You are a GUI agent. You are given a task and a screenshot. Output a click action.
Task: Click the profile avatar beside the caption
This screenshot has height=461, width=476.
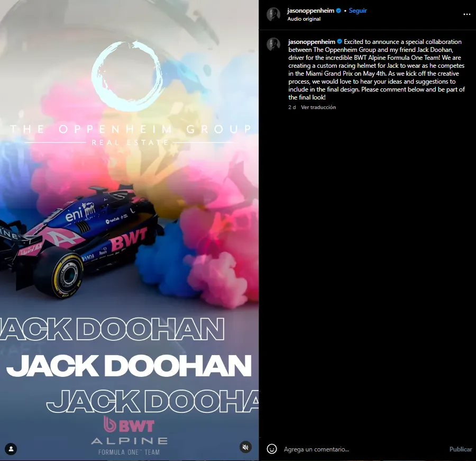(x=273, y=44)
